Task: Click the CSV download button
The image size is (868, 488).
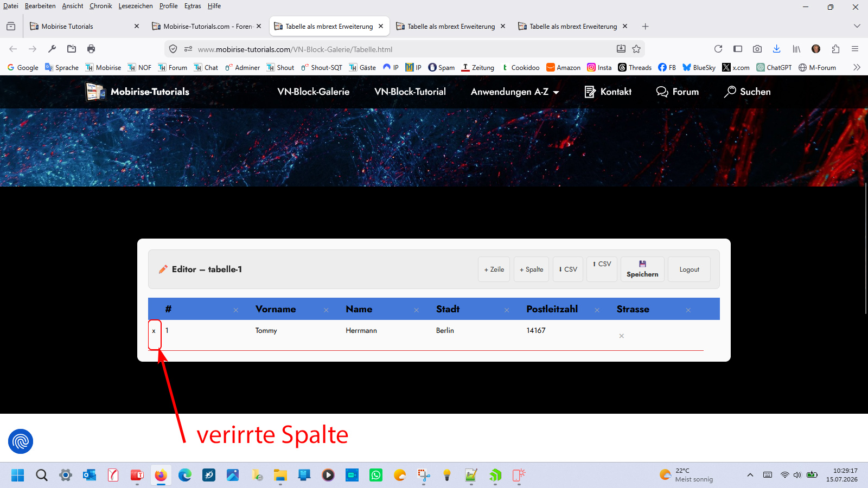Action: tap(568, 269)
